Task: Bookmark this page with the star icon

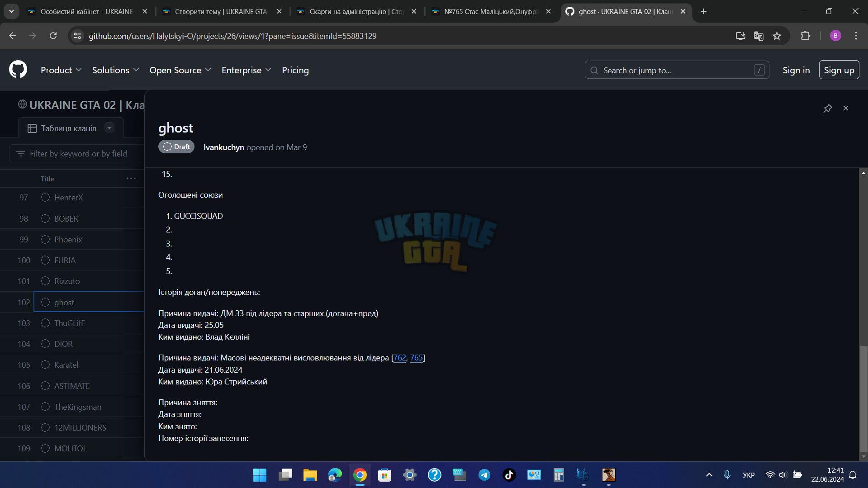Action: pos(777,36)
